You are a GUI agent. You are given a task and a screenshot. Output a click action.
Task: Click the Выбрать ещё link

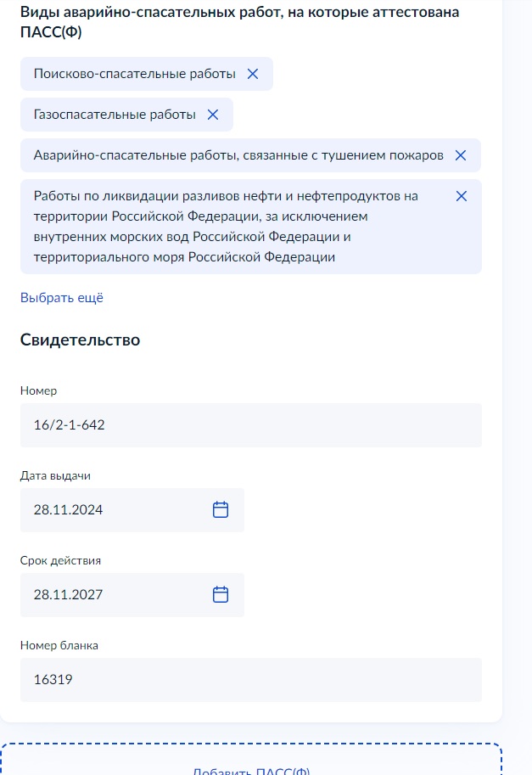click(62, 298)
